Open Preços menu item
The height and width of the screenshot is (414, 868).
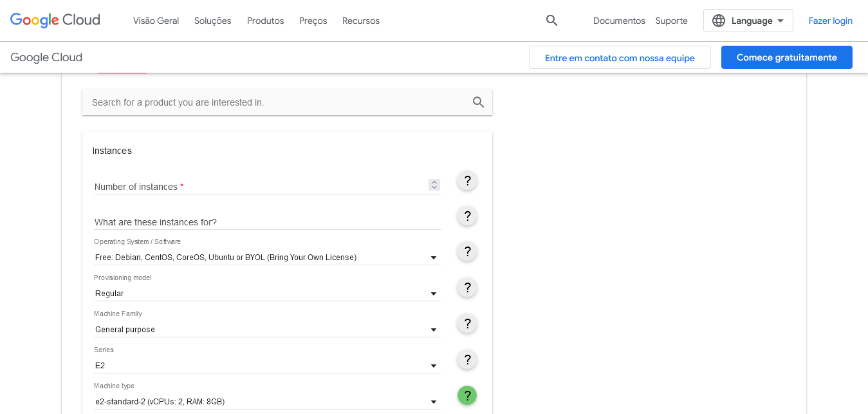click(x=313, y=21)
